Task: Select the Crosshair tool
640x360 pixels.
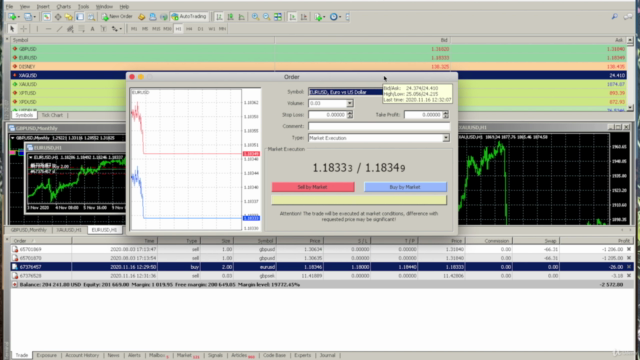Action: [x=24, y=29]
